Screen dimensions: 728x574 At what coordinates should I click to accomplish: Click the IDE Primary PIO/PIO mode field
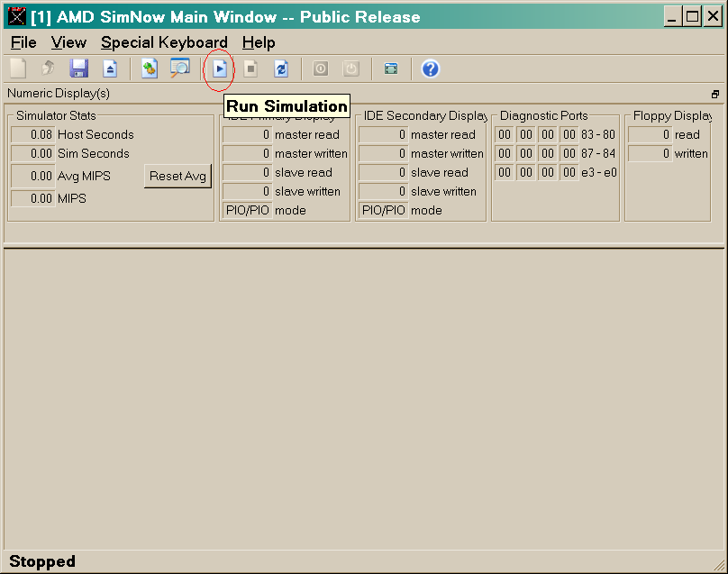click(247, 210)
